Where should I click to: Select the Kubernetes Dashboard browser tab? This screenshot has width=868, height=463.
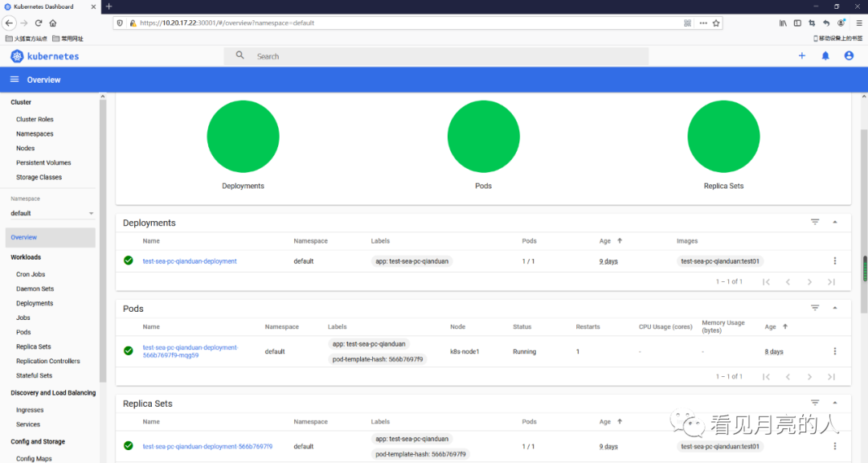pyautogui.click(x=50, y=6)
